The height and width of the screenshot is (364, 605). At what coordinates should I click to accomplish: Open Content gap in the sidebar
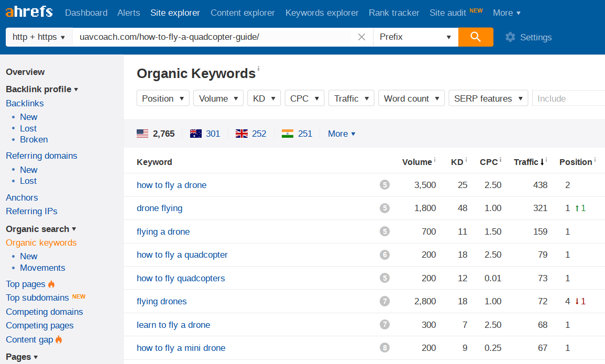[29, 340]
